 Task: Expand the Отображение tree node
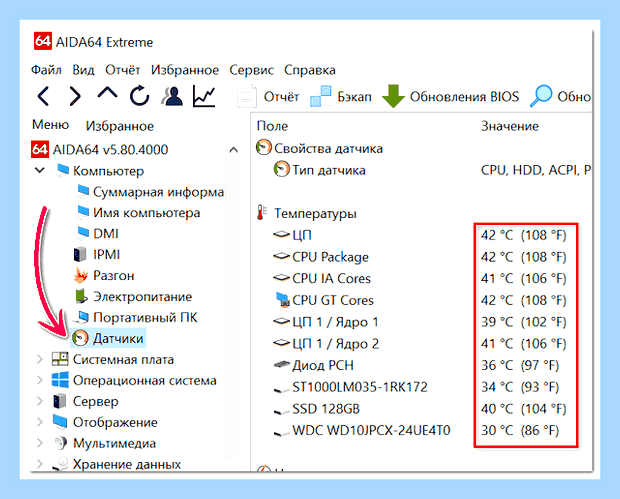tap(40, 422)
